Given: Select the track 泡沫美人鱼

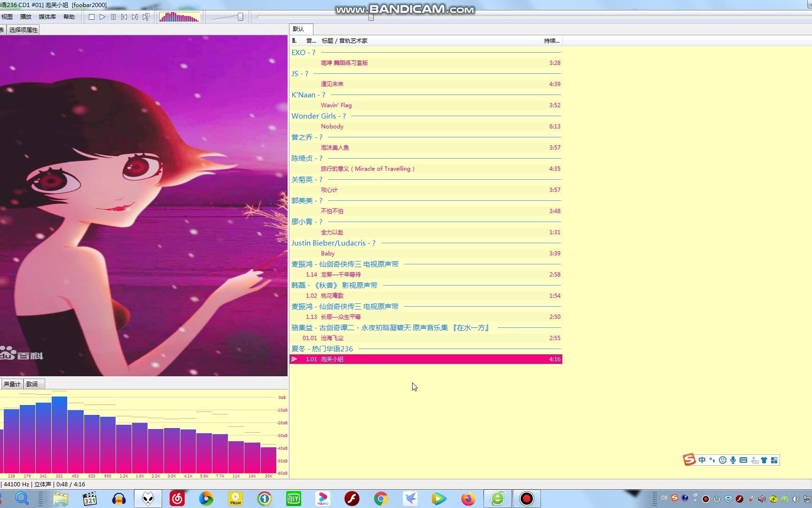Looking at the screenshot, I should [426, 148].
